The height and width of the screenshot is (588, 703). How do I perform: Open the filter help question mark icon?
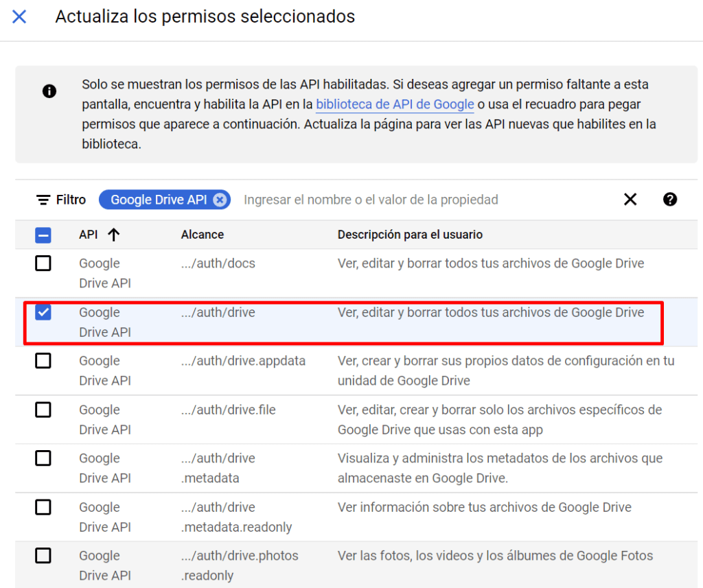pos(670,200)
